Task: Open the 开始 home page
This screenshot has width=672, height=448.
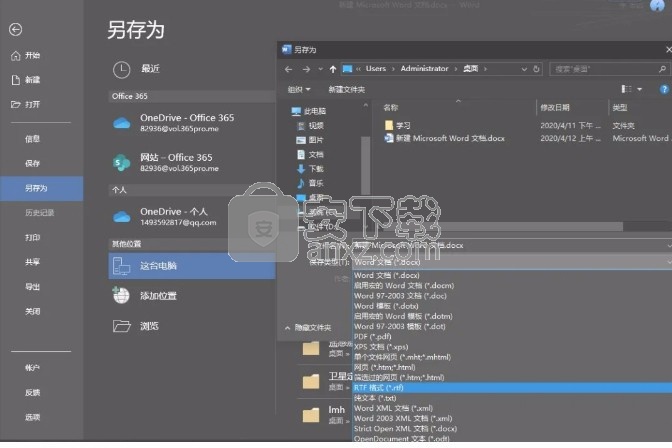Action: click(x=26, y=55)
